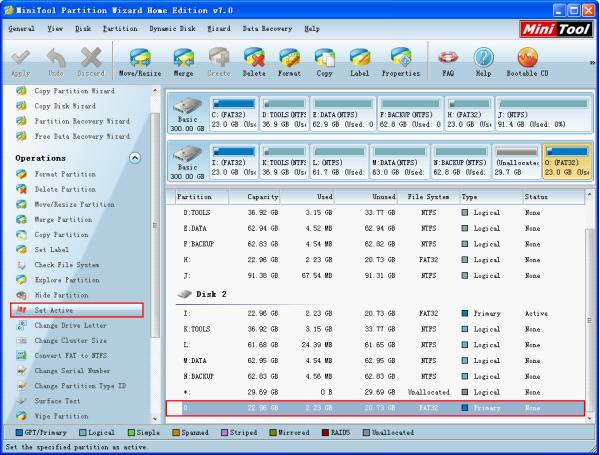Click Set Active in Operations list

(x=54, y=311)
